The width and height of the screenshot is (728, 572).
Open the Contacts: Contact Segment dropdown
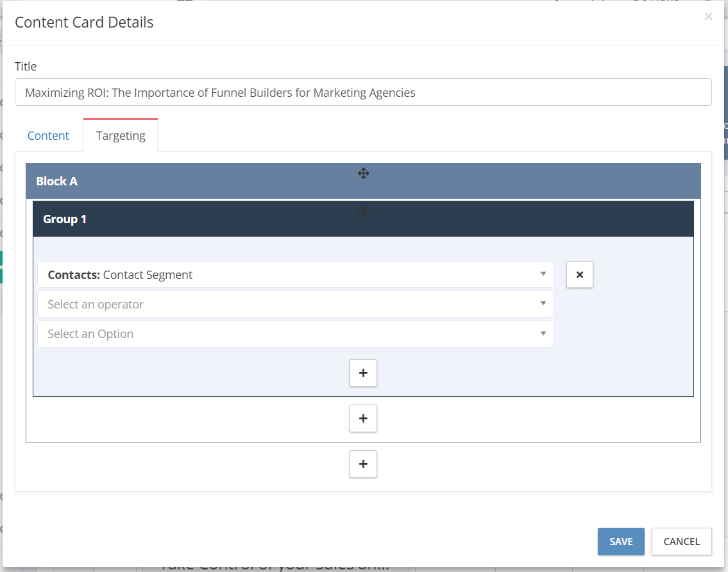click(295, 274)
